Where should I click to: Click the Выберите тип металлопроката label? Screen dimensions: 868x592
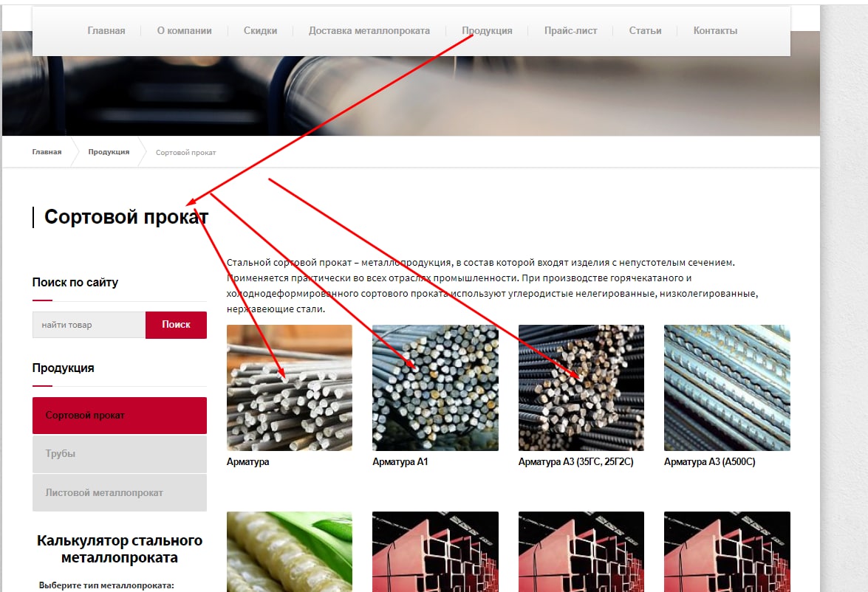[x=106, y=585]
